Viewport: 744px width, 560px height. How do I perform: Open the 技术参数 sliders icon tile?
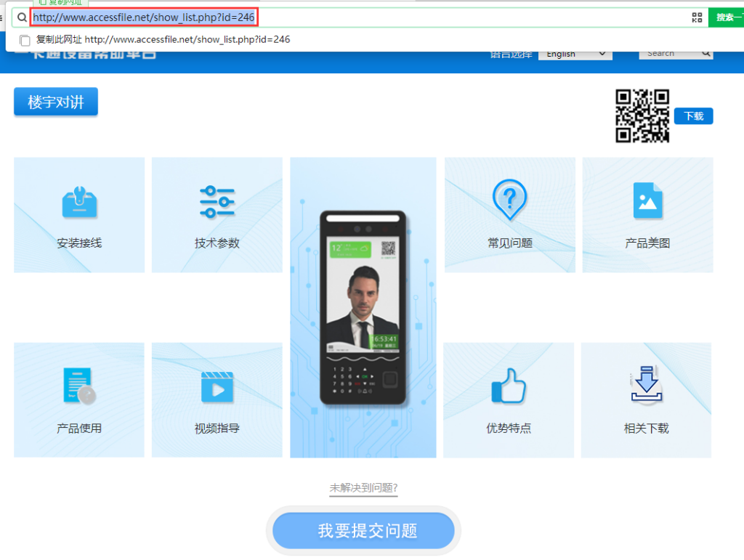pyautogui.click(x=217, y=201)
